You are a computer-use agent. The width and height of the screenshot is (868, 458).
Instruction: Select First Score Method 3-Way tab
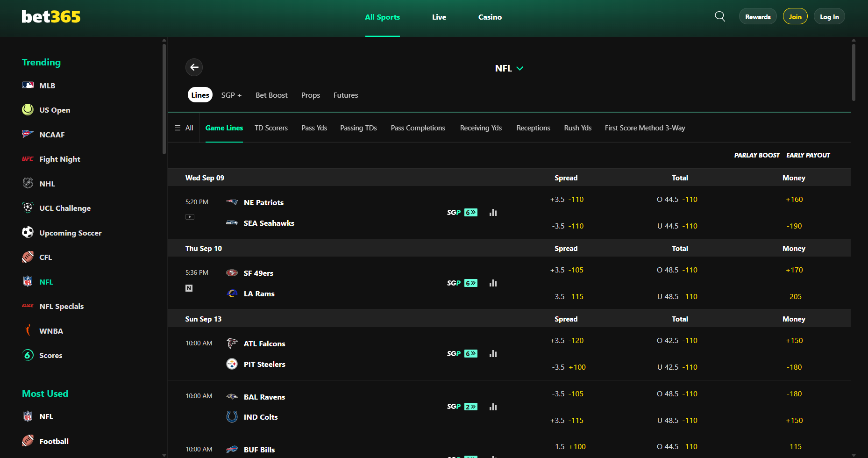pyautogui.click(x=645, y=128)
